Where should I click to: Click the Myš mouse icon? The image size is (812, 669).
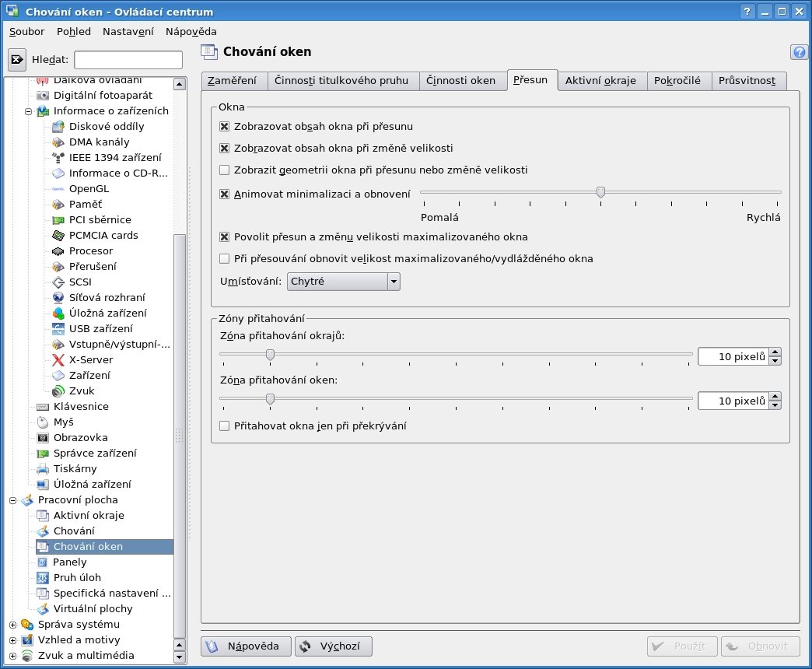coord(43,422)
